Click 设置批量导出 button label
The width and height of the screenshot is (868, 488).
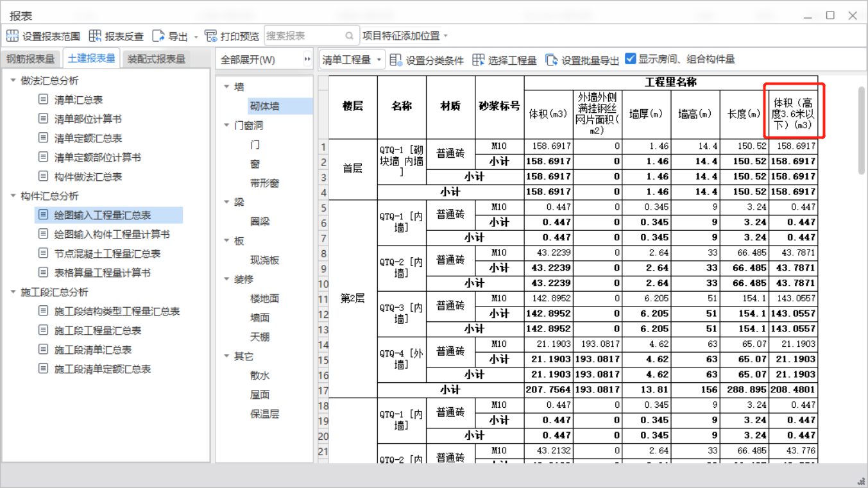coord(590,60)
